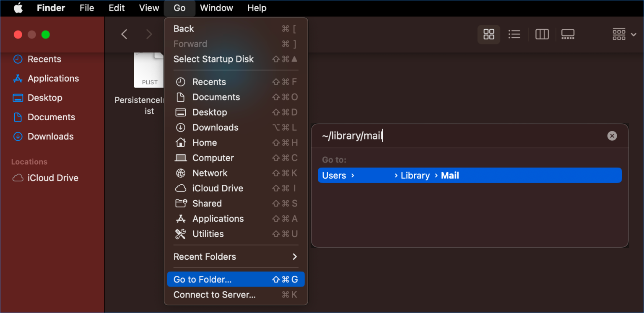This screenshot has width=644, height=313.
Task: Clear the typed path with the X button
Action: (x=612, y=135)
